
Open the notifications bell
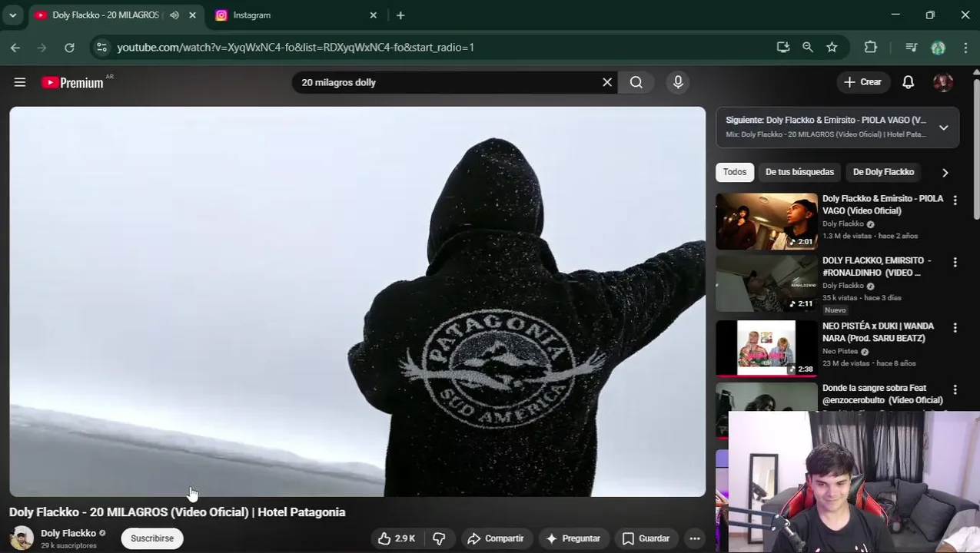coord(909,82)
